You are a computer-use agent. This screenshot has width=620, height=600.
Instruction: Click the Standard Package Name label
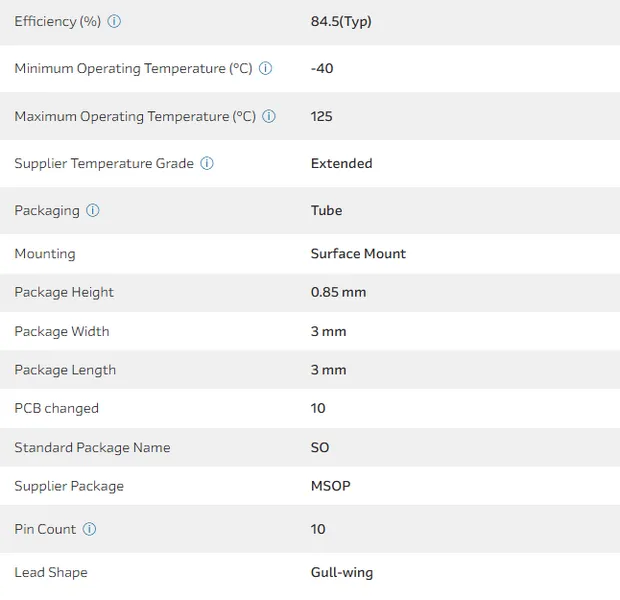tap(92, 447)
